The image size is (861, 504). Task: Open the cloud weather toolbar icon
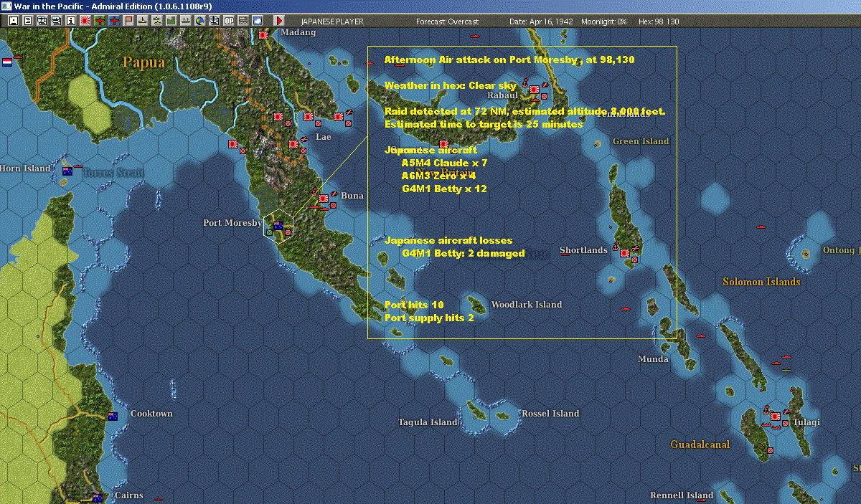pos(257,21)
